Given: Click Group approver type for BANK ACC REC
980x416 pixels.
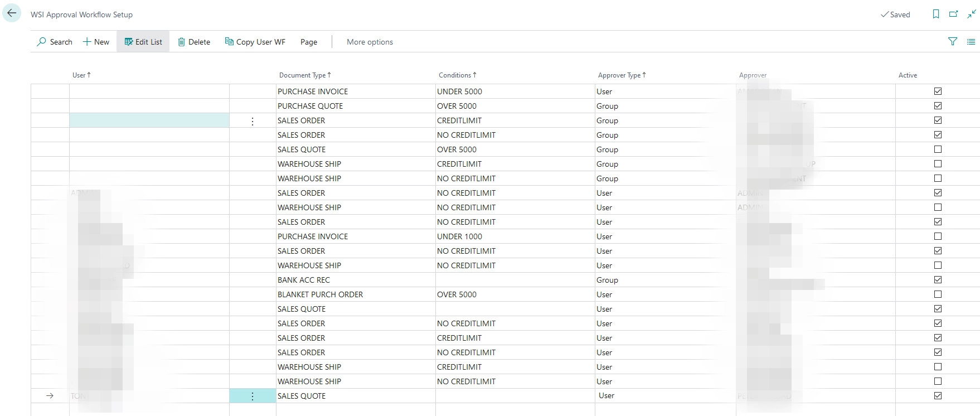Looking at the screenshot, I should 666,280.
